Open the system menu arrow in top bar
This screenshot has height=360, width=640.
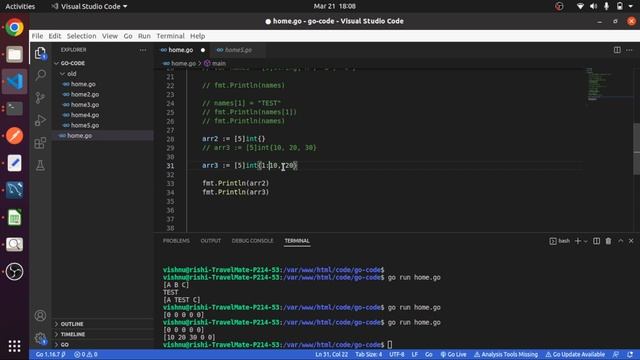(631, 6)
